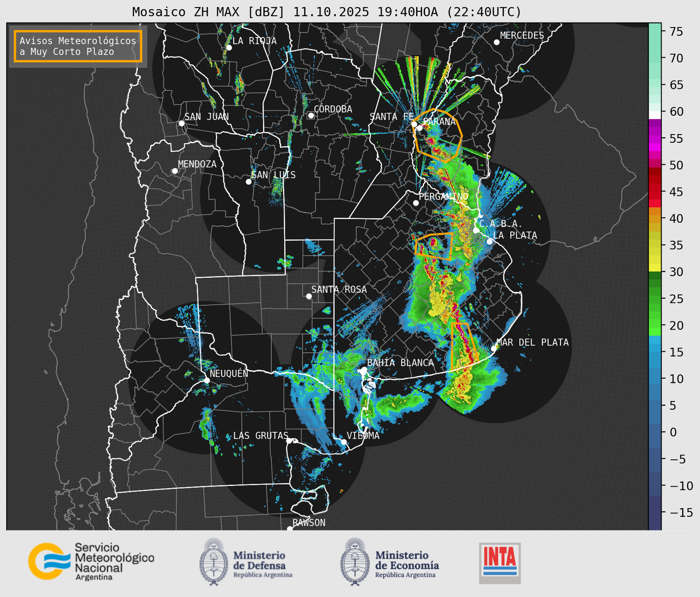700x597 pixels.
Task: Select the Mercedes city marker
Action: [x=496, y=42]
